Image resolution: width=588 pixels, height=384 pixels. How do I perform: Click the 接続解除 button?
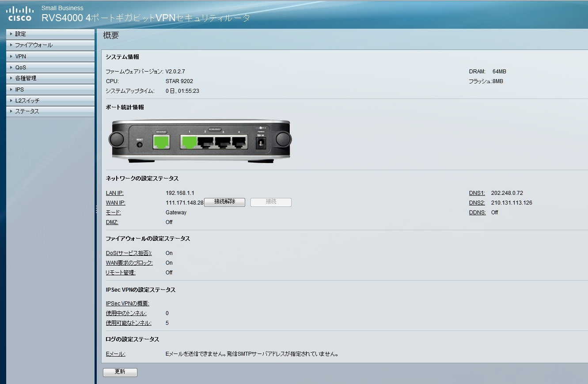click(x=224, y=202)
